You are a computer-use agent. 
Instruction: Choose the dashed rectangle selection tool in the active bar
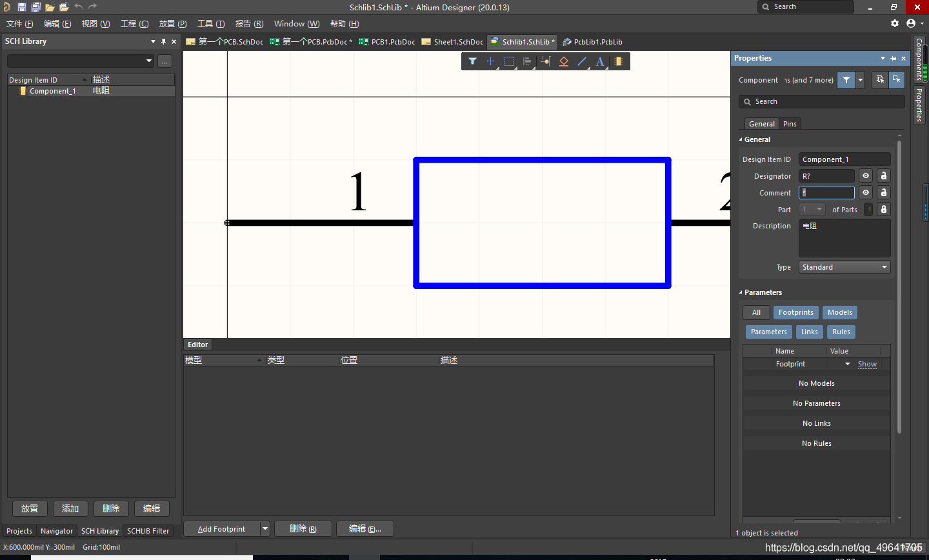pyautogui.click(x=509, y=61)
